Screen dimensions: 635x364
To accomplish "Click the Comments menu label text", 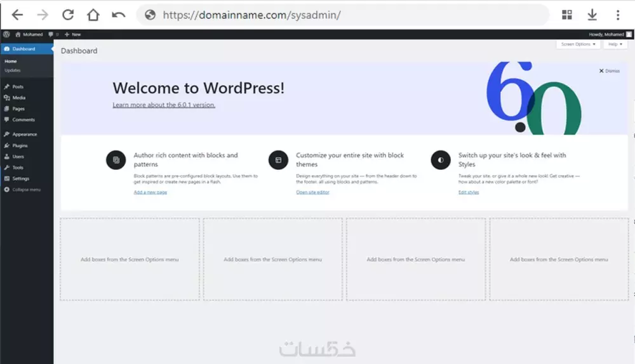I will coord(23,120).
